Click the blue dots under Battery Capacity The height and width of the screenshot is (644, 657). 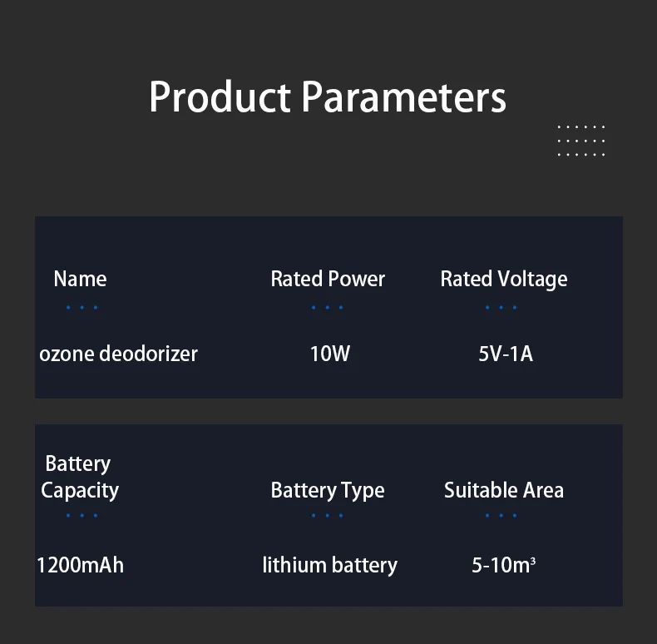point(82,515)
